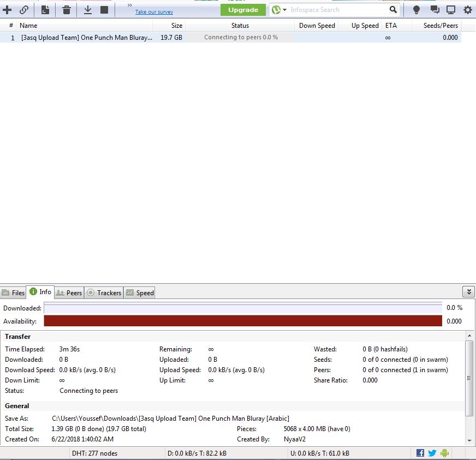Click the magnifying glass search icon
The image size is (476, 460).
click(393, 10)
